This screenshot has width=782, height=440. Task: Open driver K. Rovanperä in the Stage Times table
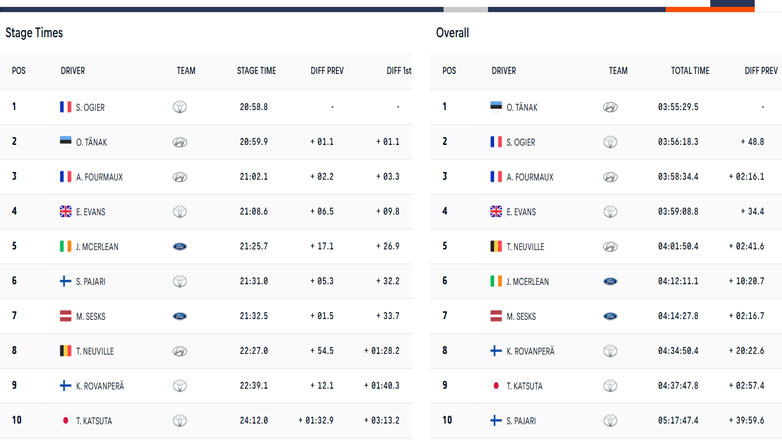(100, 386)
